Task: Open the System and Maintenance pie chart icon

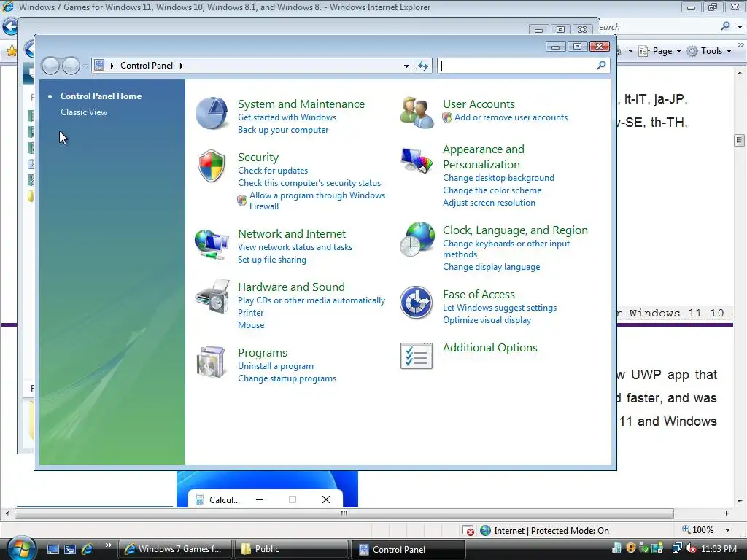Action: (212, 113)
